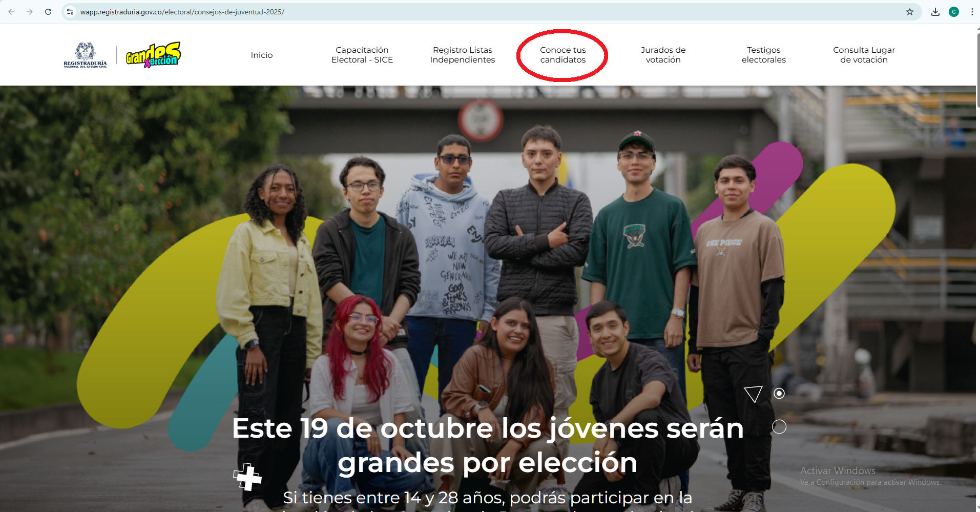Open site information icon in address bar
The height and width of the screenshot is (512, 980).
pos(71,12)
